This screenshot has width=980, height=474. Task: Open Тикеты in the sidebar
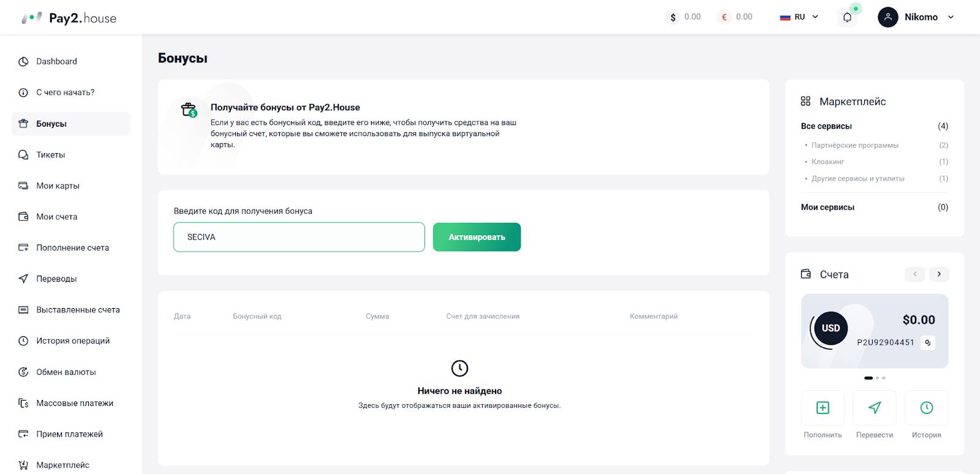click(x=50, y=155)
